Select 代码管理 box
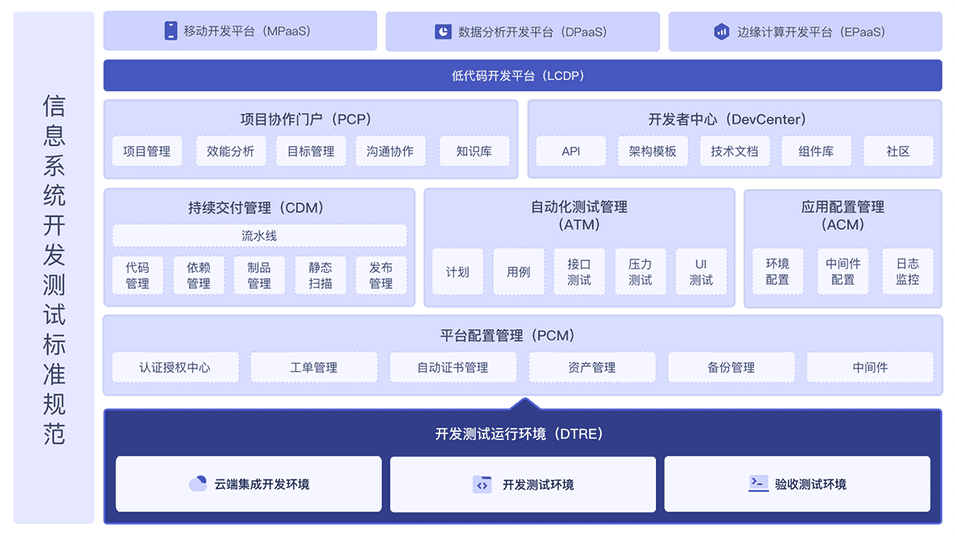 tap(138, 275)
